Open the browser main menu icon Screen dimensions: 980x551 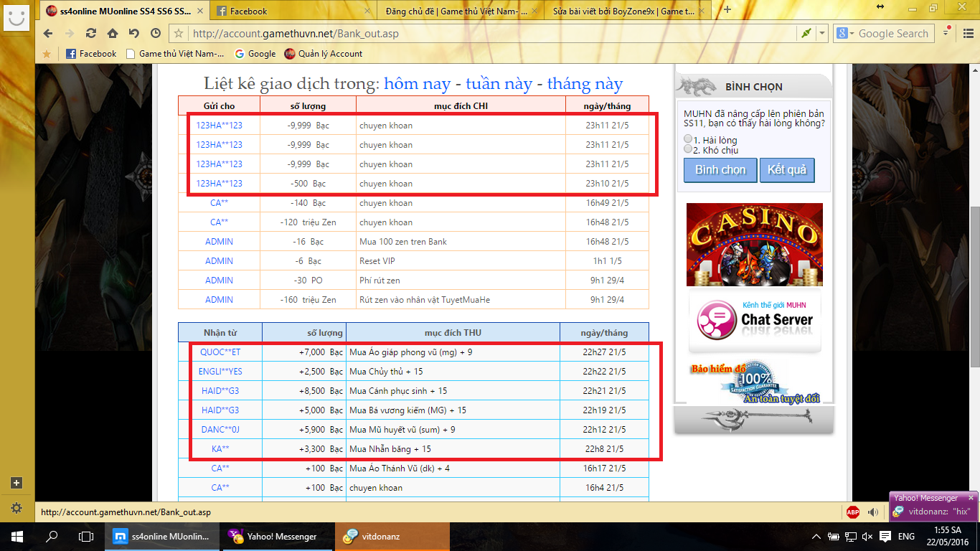(965, 33)
